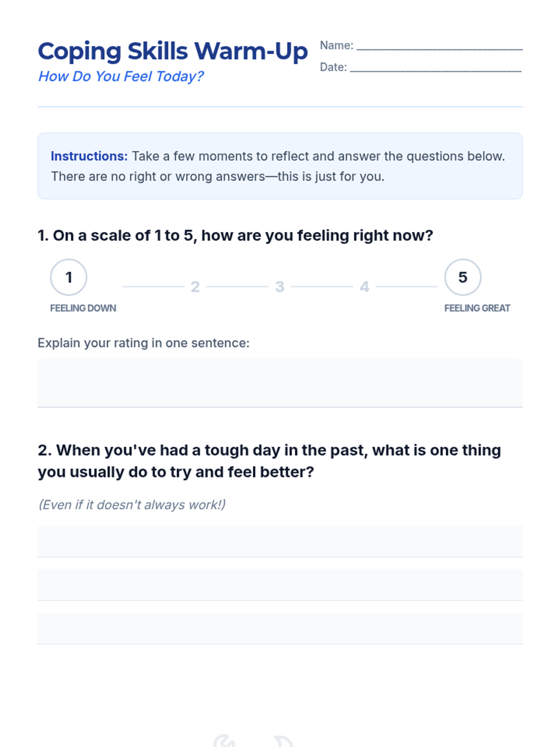Click the first answer line under question 2
The width and height of the screenshot is (560, 747).
coord(280,542)
